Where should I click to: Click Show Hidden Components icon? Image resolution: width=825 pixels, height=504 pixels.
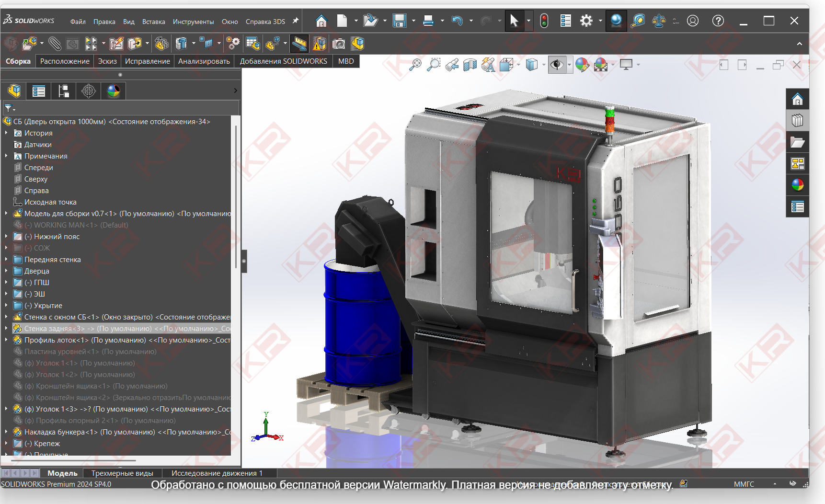click(x=161, y=44)
